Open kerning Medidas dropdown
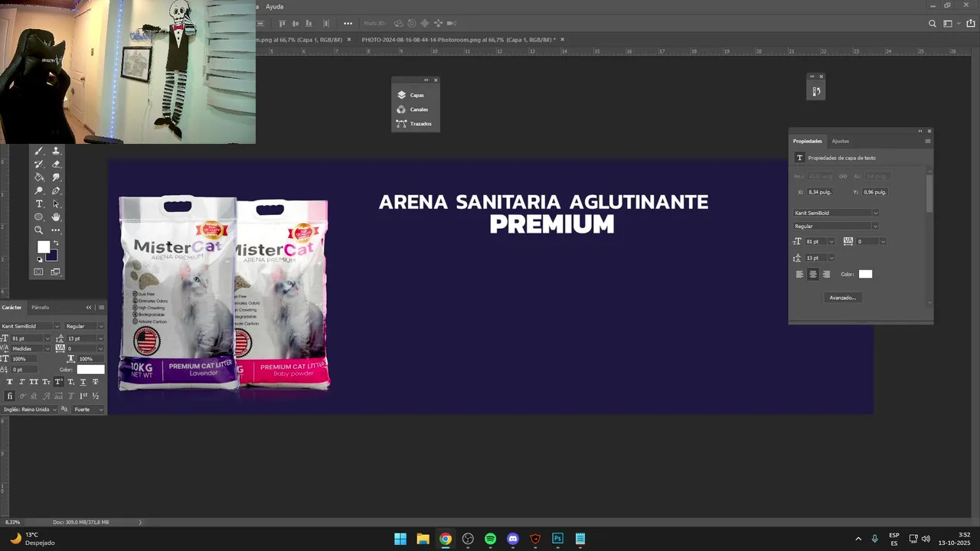The image size is (980, 551). (47, 349)
